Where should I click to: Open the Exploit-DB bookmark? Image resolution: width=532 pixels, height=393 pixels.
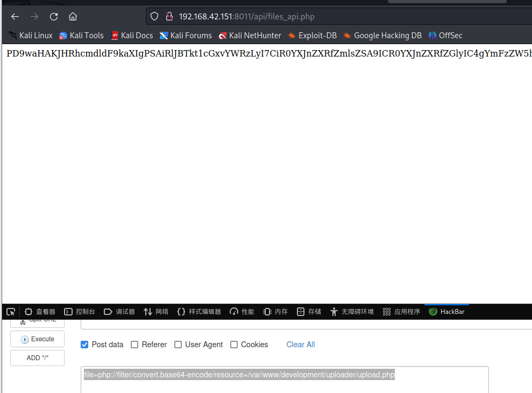coord(312,36)
